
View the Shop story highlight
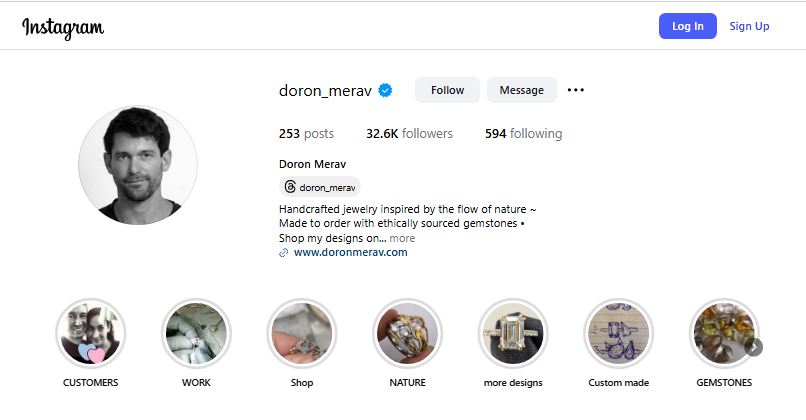click(x=302, y=334)
